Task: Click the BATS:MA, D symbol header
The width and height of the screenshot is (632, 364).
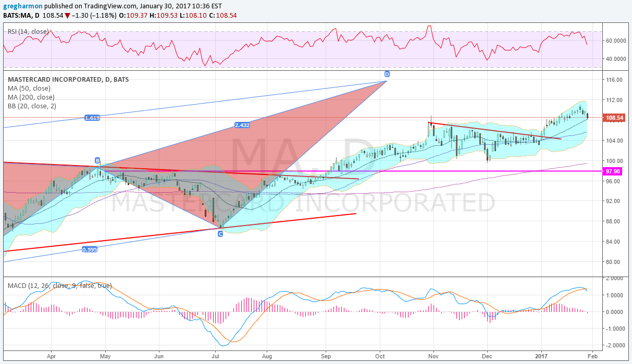Action: tap(21, 15)
